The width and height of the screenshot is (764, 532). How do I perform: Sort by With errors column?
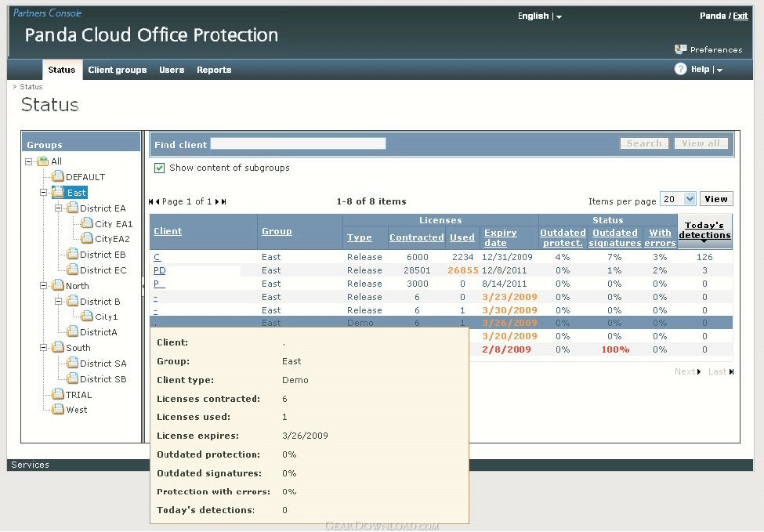[x=660, y=237]
